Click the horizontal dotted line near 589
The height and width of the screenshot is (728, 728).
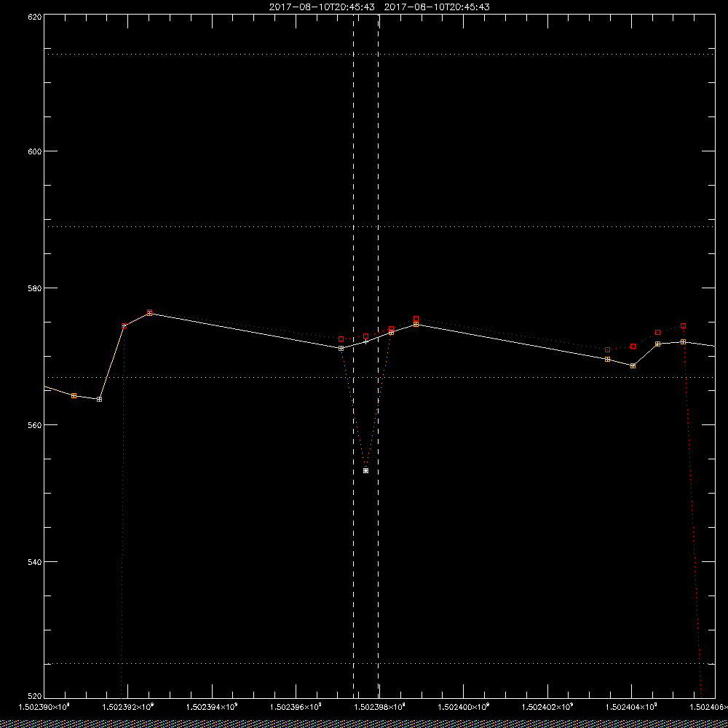coord(379,226)
